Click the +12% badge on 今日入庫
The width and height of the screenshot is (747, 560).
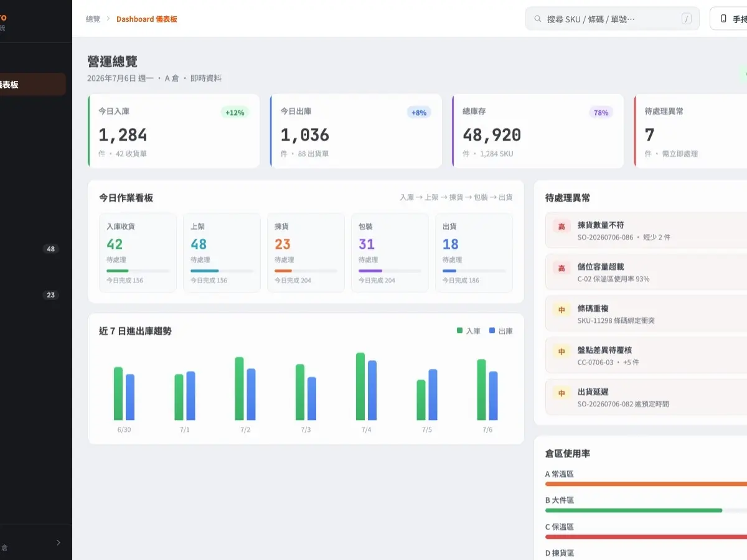pyautogui.click(x=235, y=113)
